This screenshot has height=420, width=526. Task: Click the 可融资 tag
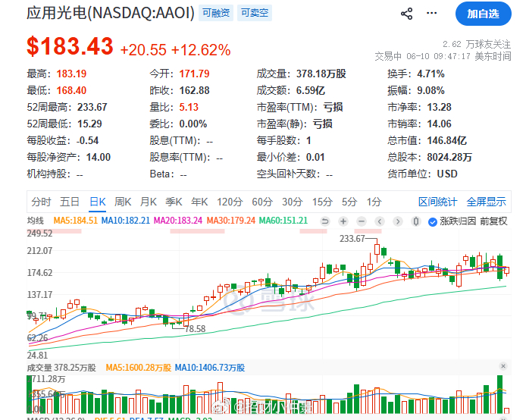coord(216,13)
